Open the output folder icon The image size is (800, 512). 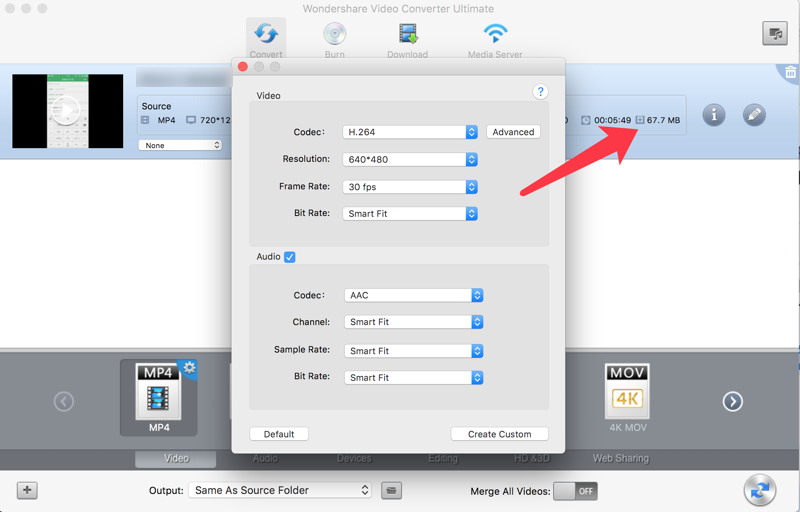(391, 491)
